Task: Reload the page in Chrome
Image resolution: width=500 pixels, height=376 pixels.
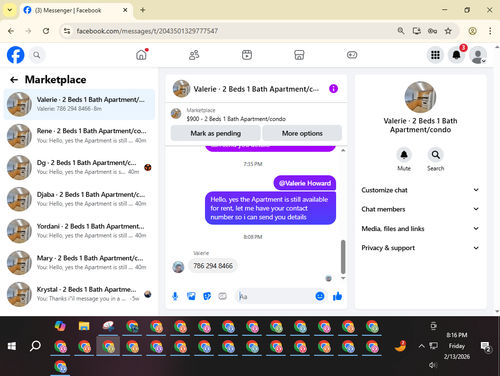Action: pos(46,31)
